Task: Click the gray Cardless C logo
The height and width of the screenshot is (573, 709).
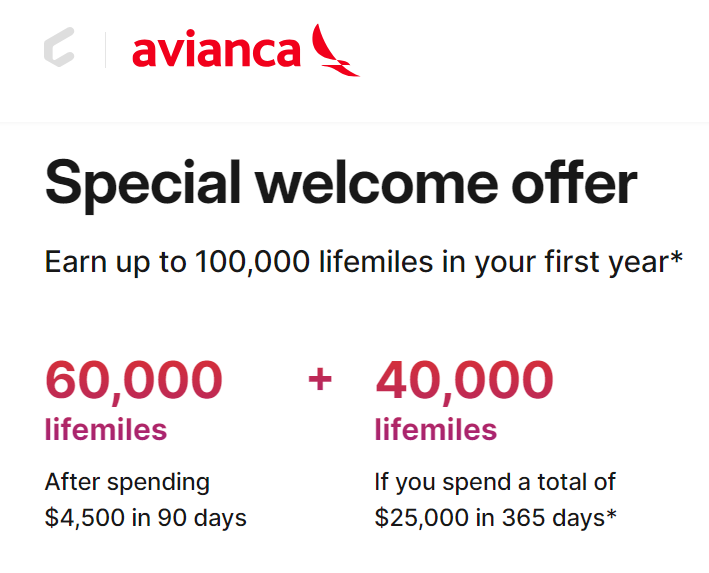Action: pyautogui.click(x=59, y=47)
